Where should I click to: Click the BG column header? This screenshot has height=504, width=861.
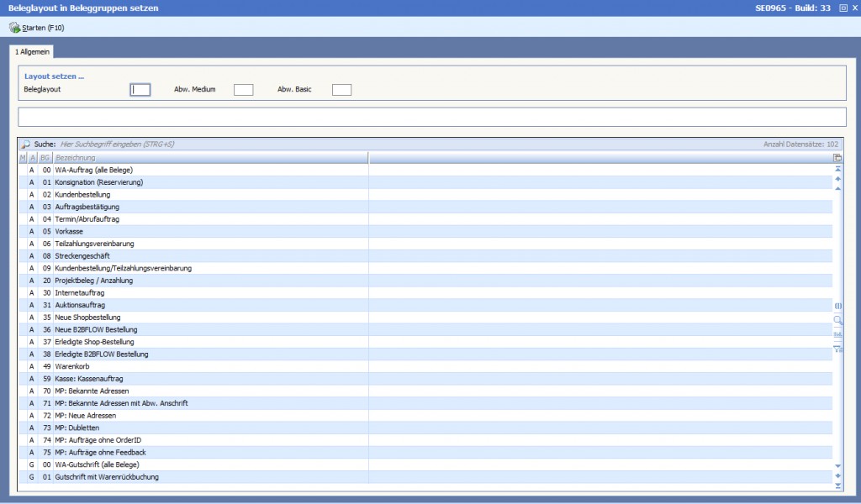[45, 158]
